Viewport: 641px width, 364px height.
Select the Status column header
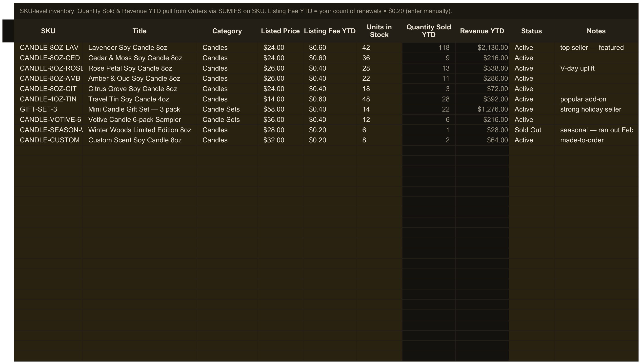531,31
